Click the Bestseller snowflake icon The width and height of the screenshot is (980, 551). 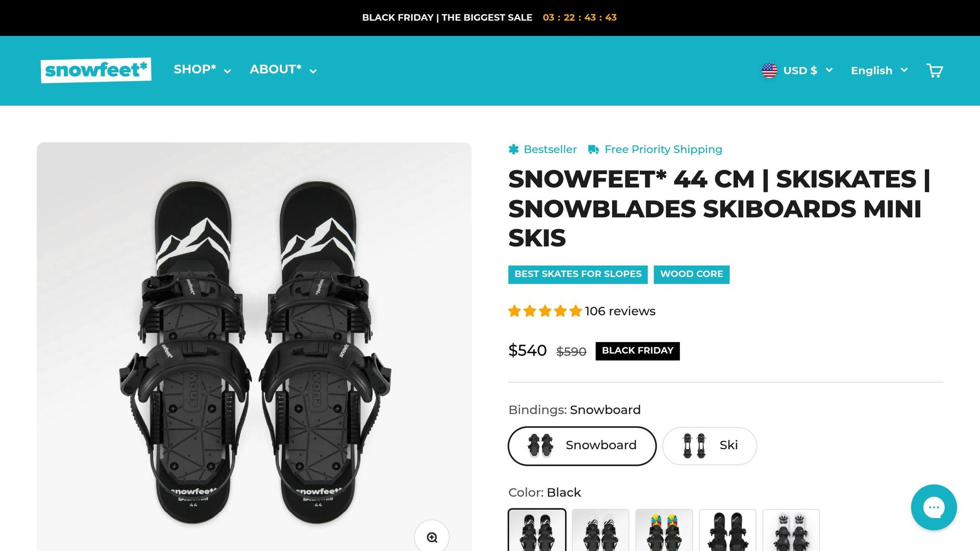click(513, 149)
